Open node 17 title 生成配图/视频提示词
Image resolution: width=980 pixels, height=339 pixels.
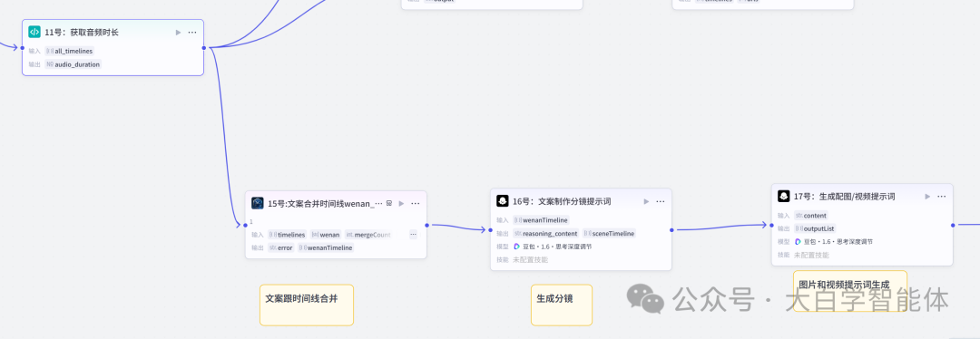(845, 196)
